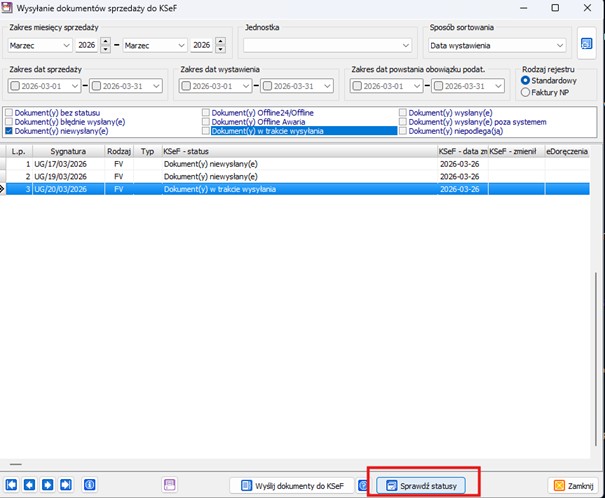Open the Jednostka dropdown

click(x=405, y=45)
